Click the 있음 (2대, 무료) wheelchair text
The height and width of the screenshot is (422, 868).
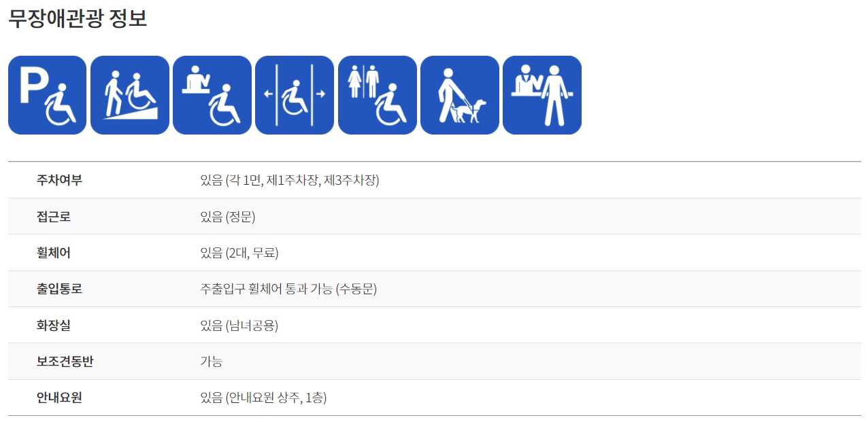[x=239, y=253]
